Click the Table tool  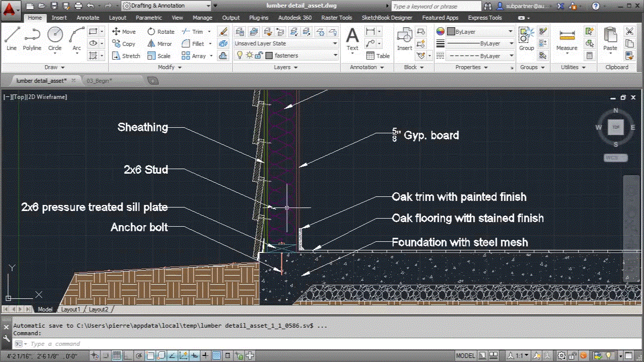pos(378,56)
